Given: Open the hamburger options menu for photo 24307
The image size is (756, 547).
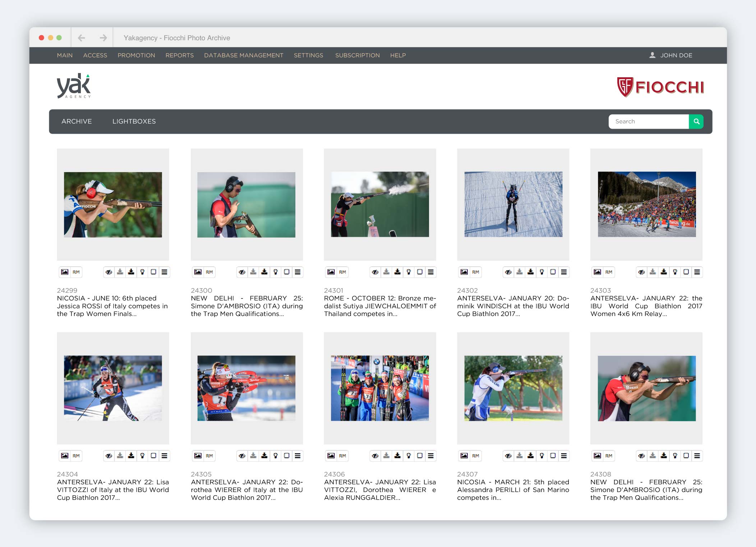Looking at the screenshot, I should (564, 456).
